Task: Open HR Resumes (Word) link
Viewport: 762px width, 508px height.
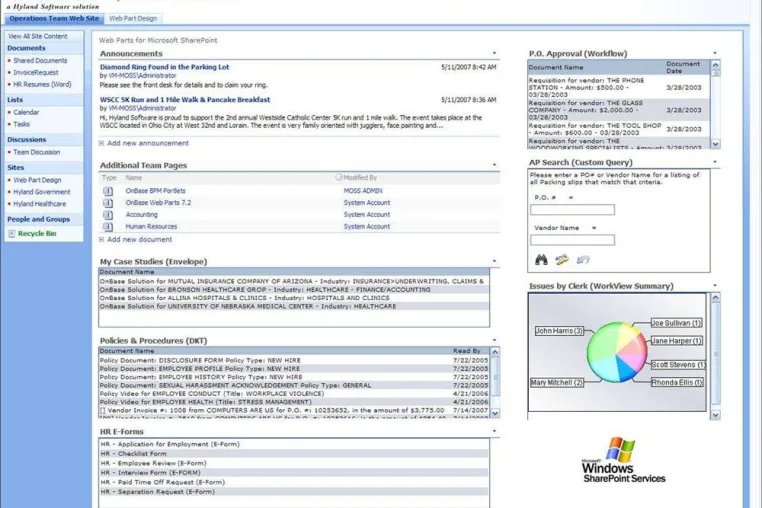Action: tap(42, 85)
